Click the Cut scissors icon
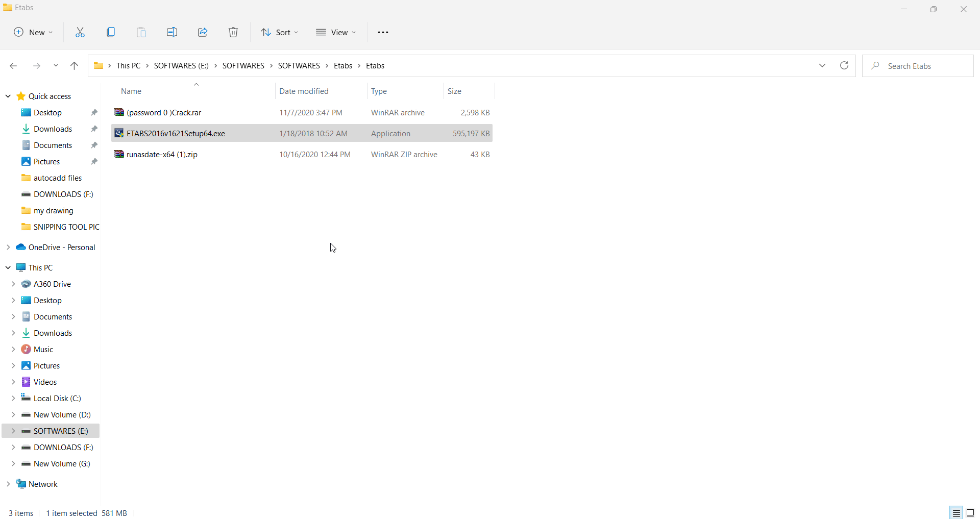 tap(80, 32)
